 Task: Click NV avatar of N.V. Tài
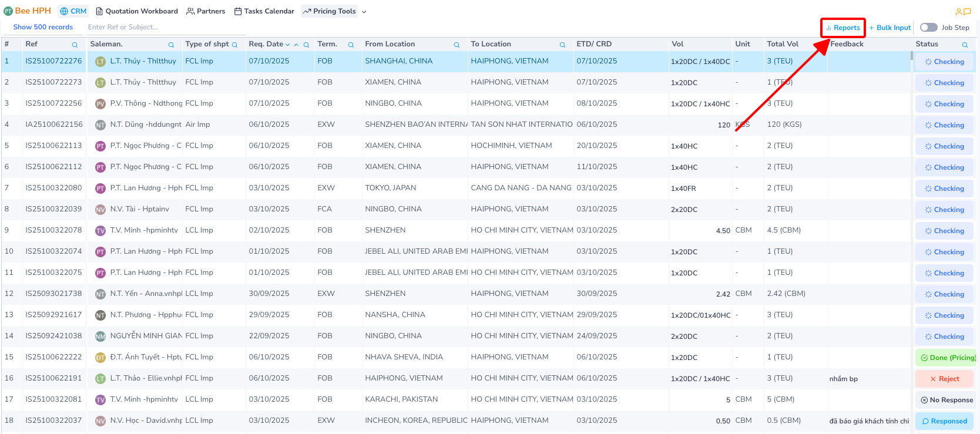(x=100, y=210)
